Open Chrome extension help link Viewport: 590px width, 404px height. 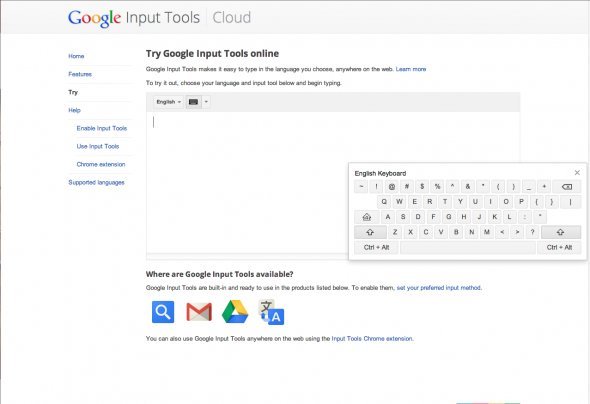[x=101, y=164]
